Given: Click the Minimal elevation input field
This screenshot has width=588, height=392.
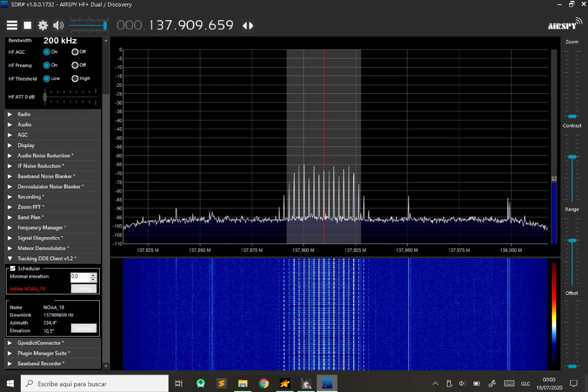Looking at the screenshot, I should point(80,277).
